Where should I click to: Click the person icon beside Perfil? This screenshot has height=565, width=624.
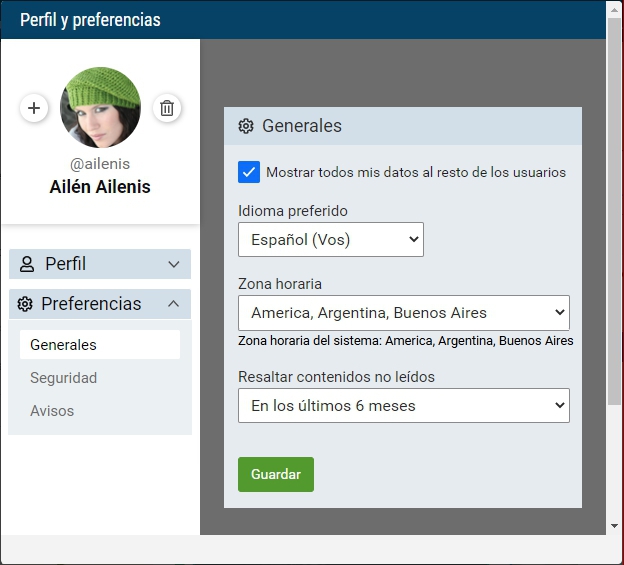pyautogui.click(x=27, y=264)
